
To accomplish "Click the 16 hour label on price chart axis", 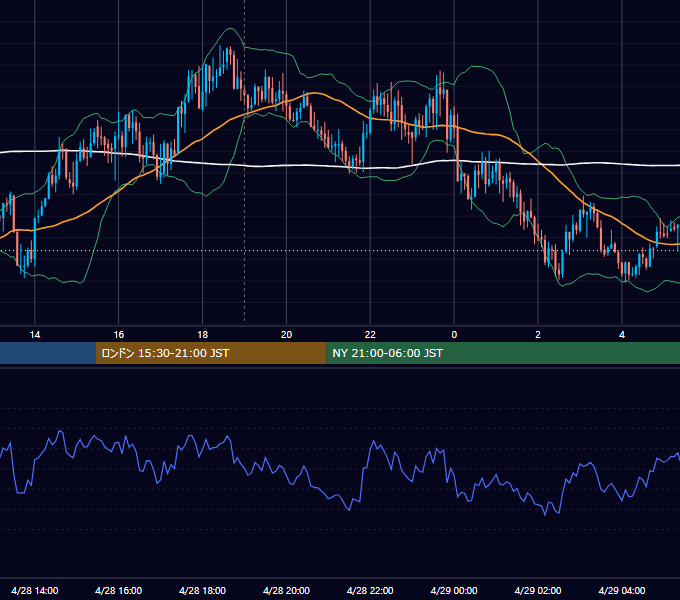I will (118, 335).
